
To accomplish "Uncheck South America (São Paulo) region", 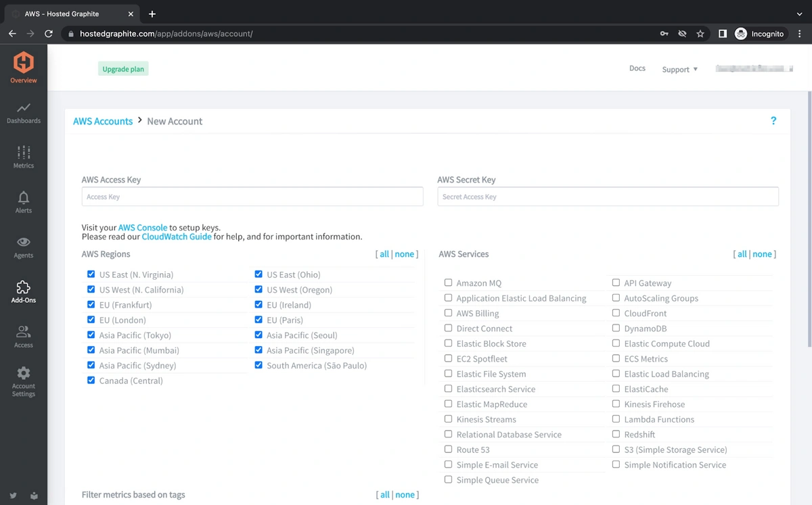I will tap(258, 365).
